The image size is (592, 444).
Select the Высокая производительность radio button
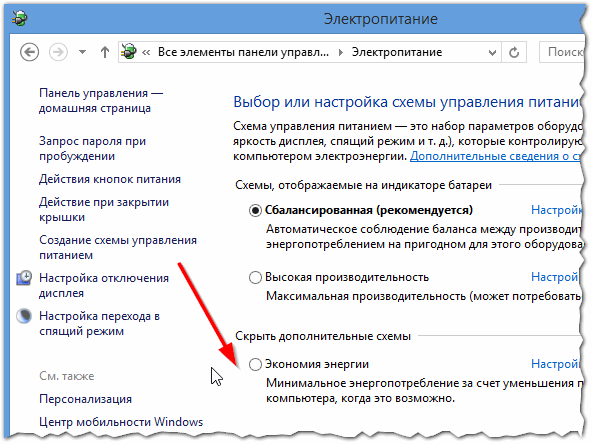(x=255, y=278)
